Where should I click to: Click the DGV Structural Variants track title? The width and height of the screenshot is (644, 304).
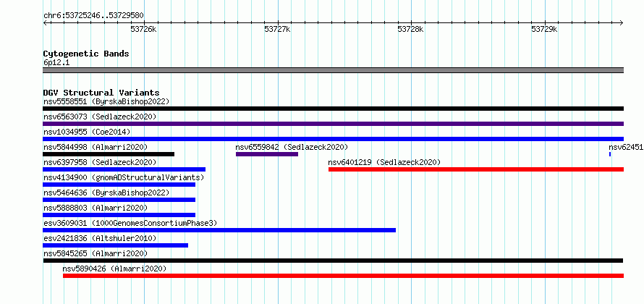coord(101,93)
